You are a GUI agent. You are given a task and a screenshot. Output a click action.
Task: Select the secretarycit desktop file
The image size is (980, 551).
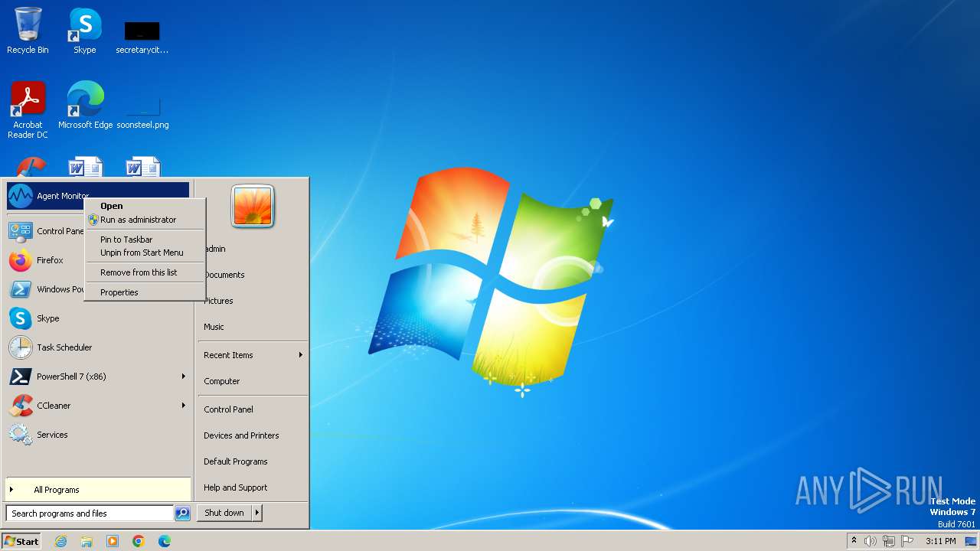[142, 37]
